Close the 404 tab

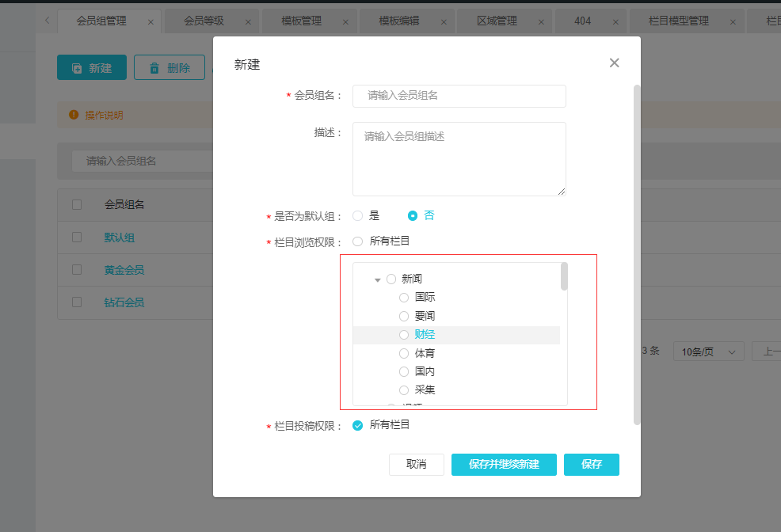click(x=615, y=22)
